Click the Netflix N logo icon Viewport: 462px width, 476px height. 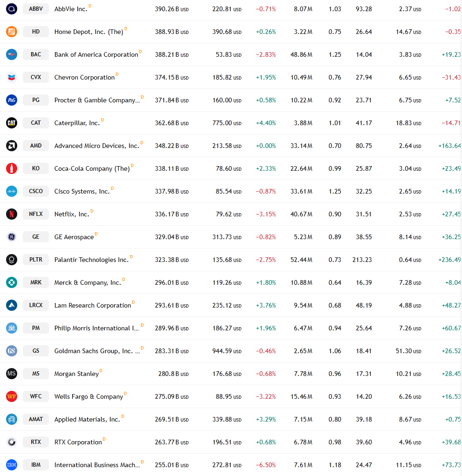coord(12,214)
